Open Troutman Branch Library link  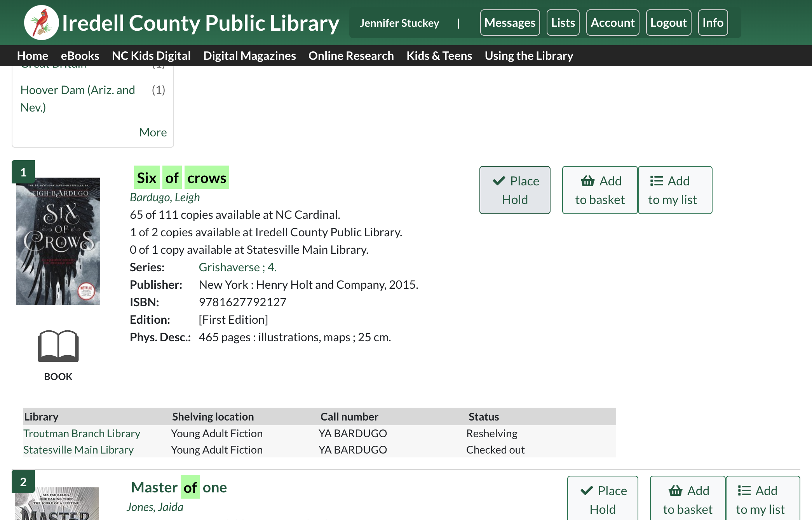click(82, 433)
